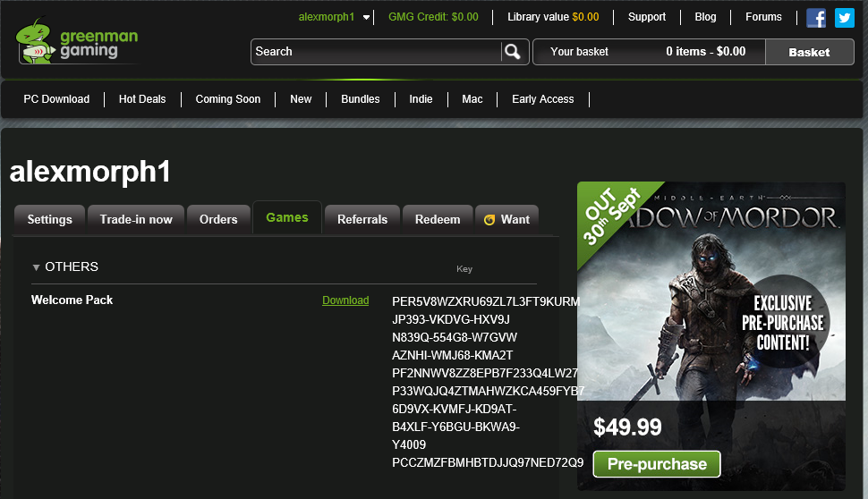Switch to the Orders tab

click(x=218, y=220)
